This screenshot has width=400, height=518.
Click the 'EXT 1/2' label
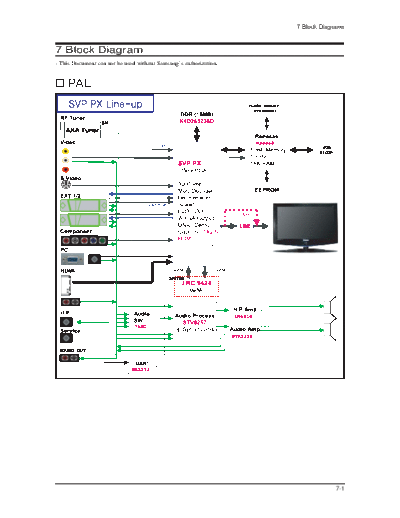pyautogui.click(x=70, y=196)
